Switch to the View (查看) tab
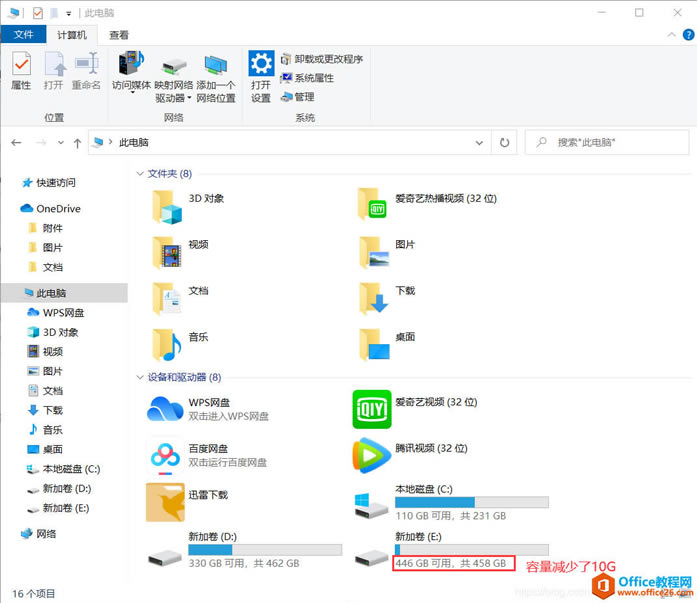 [x=119, y=35]
